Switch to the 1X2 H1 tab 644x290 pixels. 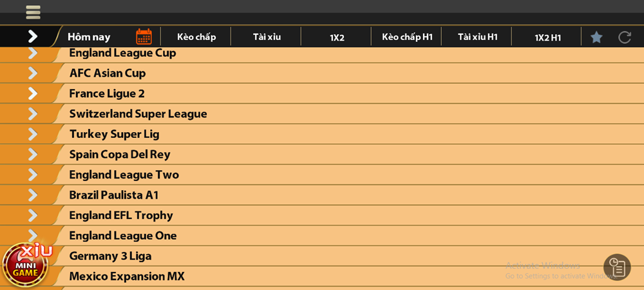pyautogui.click(x=547, y=37)
